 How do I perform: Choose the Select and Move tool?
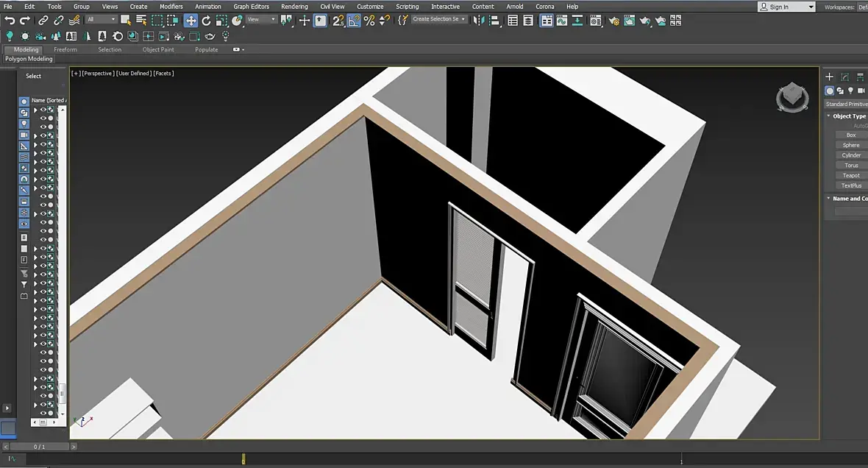(x=191, y=21)
